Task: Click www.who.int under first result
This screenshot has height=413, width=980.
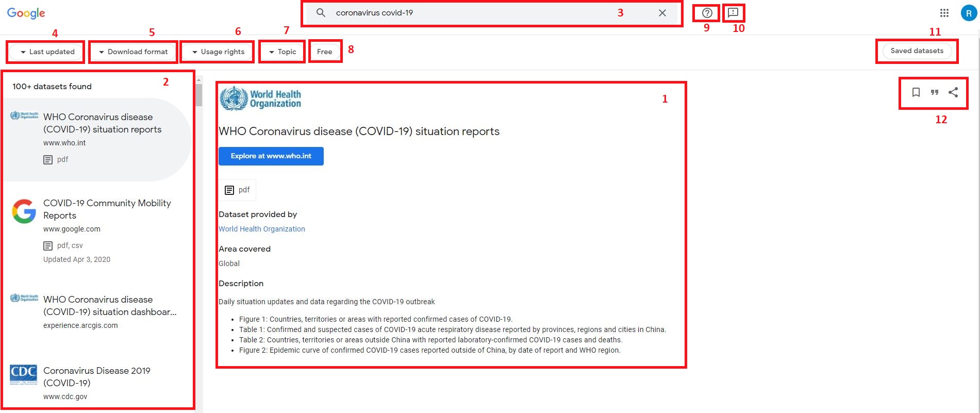Action: 64,143
